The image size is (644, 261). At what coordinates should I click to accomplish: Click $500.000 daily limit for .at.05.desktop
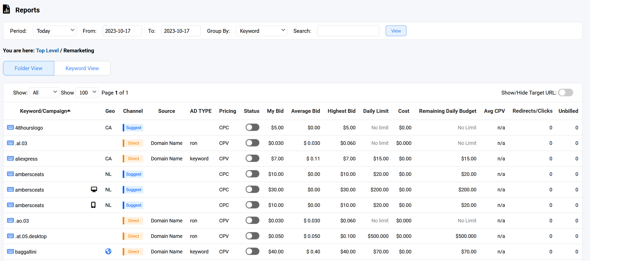point(378,236)
